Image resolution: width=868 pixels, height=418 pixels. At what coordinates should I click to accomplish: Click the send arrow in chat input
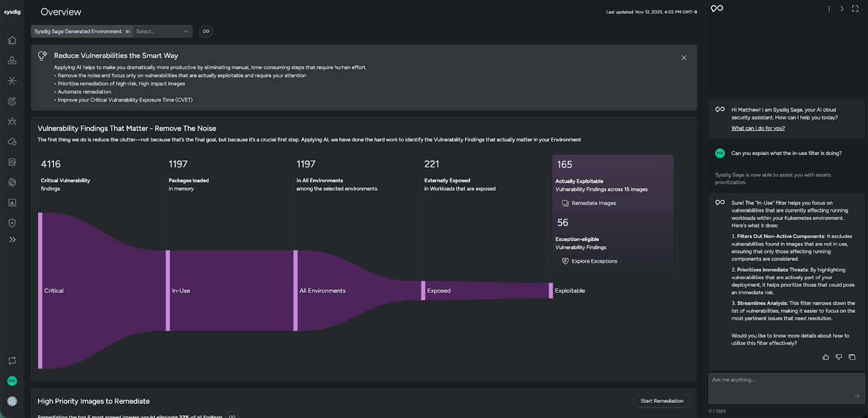click(x=857, y=396)
